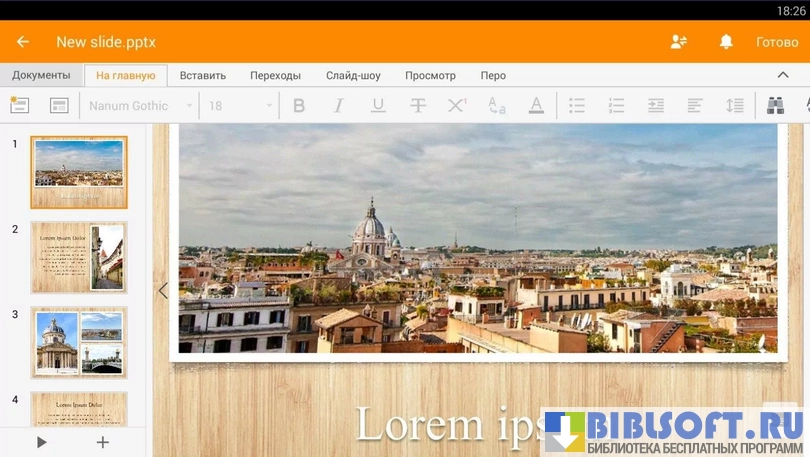810x457 pixels.
Task: Select slide 3 thumbnail
Action: point(79,342)
